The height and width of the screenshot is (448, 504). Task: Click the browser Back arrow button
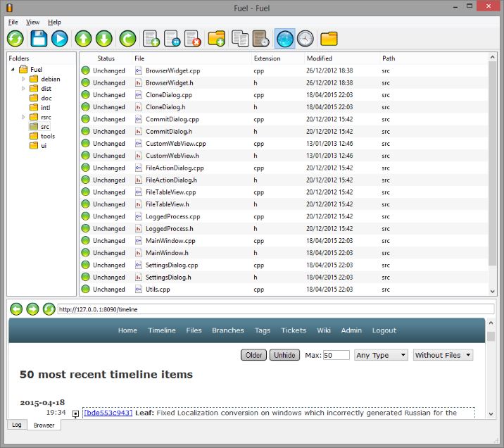point(16,309)
